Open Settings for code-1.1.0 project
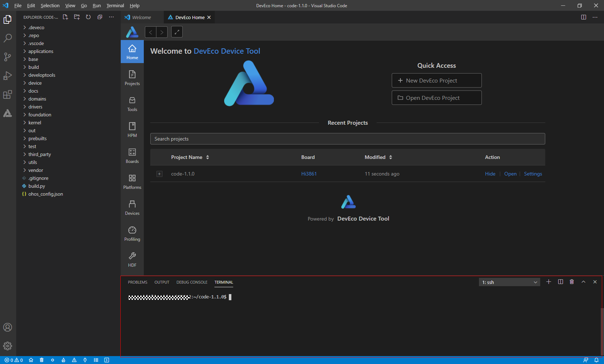The height and width of the screenshot is (364, 604). pos(533,174)
